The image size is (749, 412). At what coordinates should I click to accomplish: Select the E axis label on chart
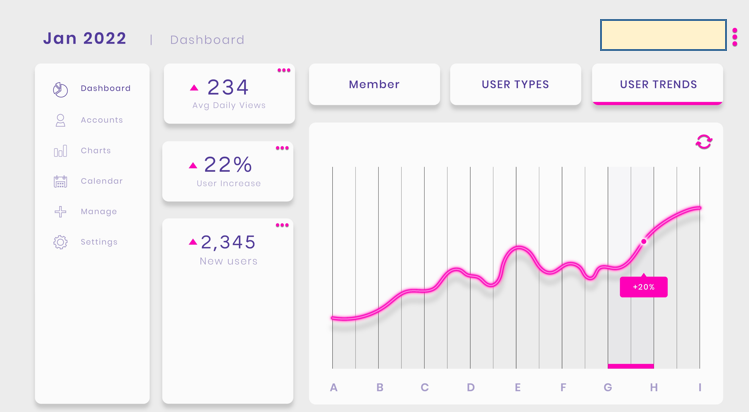(x=517, y=388)
